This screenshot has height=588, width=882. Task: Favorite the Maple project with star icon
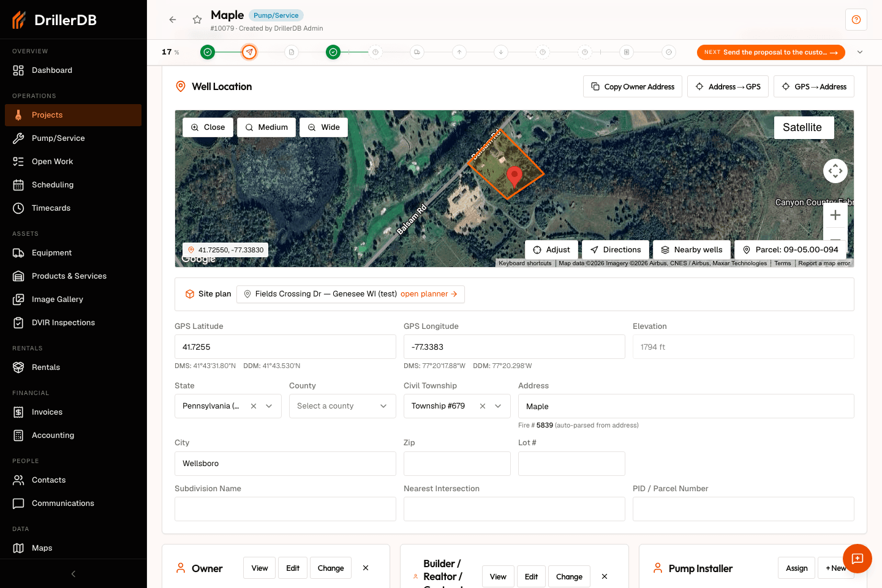[x=197, y=20]
